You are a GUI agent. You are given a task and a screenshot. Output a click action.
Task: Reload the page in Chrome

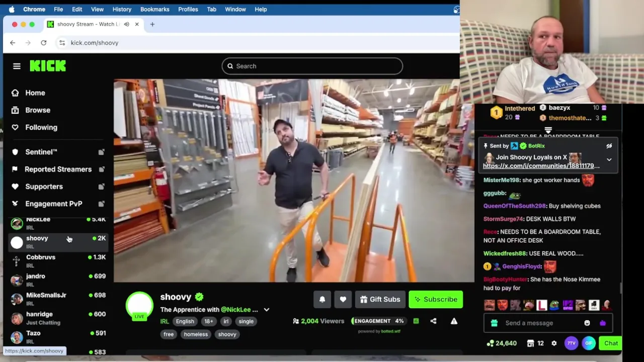coord(44,43)
